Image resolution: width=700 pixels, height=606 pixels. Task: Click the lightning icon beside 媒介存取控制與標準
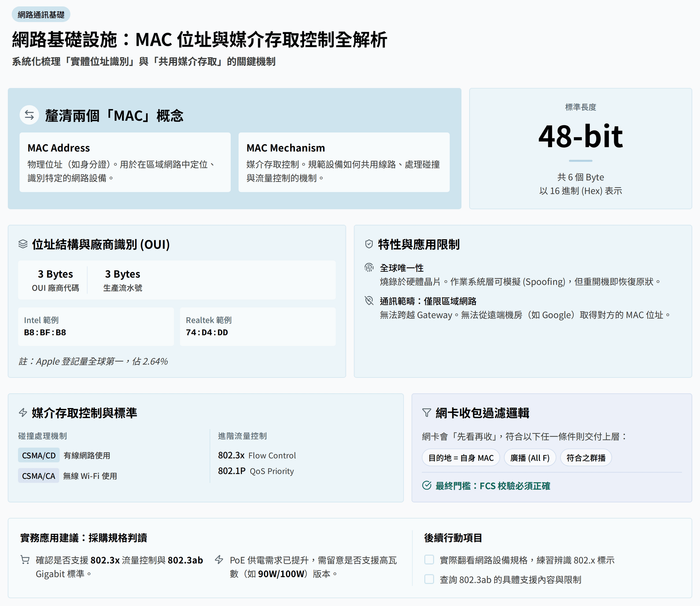pyautogui.click(x=23, y=412)
